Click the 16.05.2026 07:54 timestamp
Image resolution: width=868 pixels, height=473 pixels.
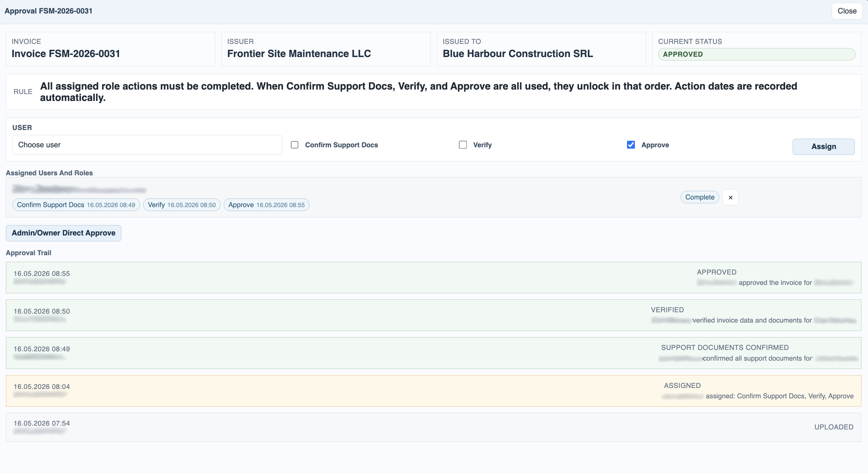tap(41, 423)
